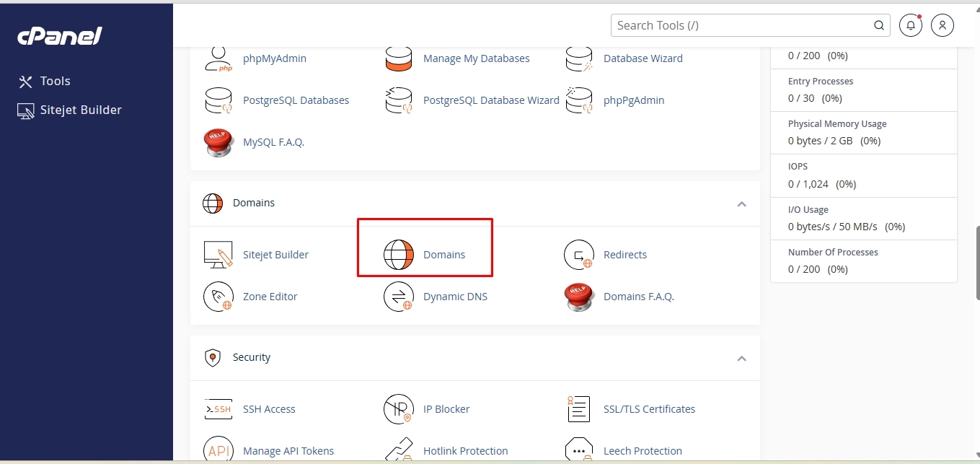
Task: Click the Physical Memory Usage label
Action: coord(837,124)
